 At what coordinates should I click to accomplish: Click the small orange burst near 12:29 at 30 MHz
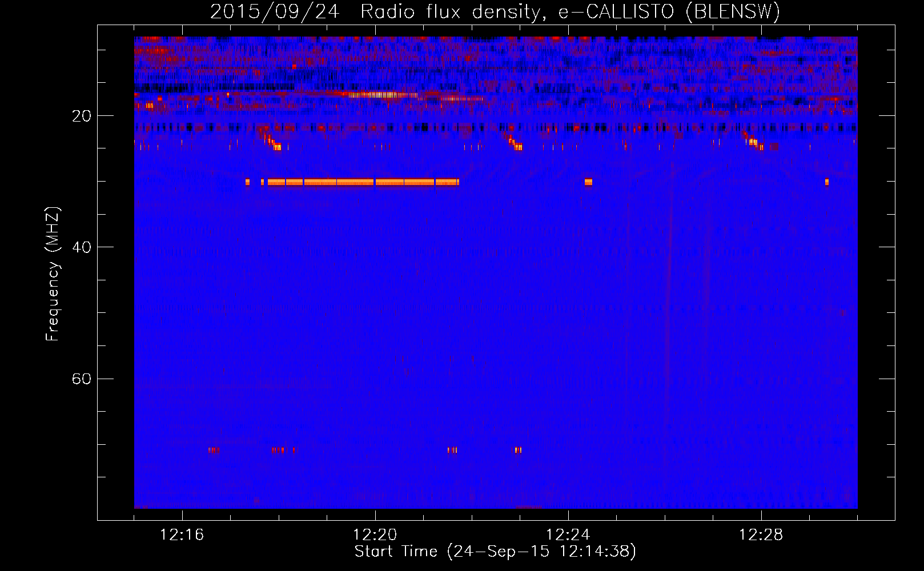click(827, 182)
